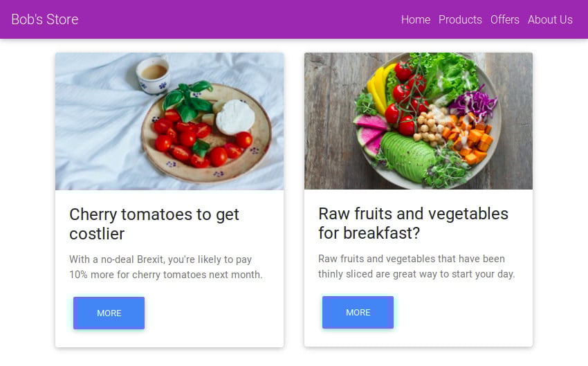Select Offers in the navigation bar
This screenshot has width=588, height=366.
click(x=505, y=19)
